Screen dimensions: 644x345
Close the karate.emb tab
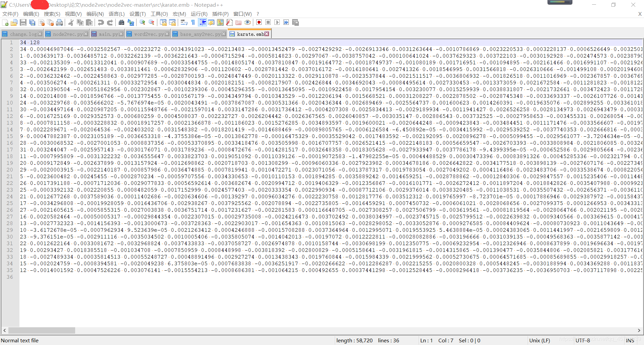click(267, 34)
